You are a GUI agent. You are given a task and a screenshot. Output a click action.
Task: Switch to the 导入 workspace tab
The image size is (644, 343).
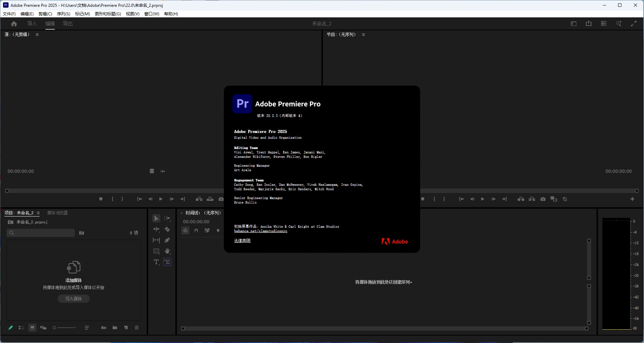pyautogui.click(x=32, y=24)
